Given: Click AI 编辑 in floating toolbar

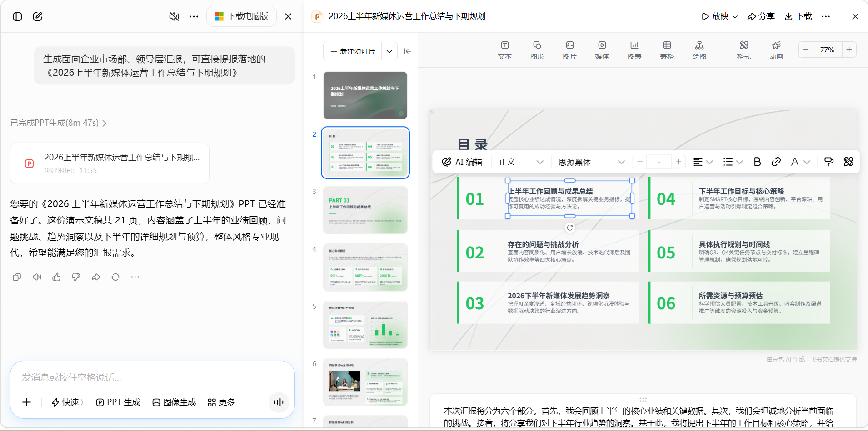Looking at the screenshot, I should [x=462, y=162].
